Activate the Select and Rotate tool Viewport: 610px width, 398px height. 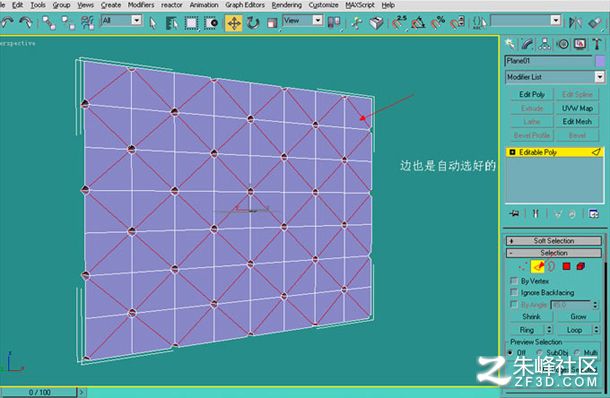click(253, 23)
